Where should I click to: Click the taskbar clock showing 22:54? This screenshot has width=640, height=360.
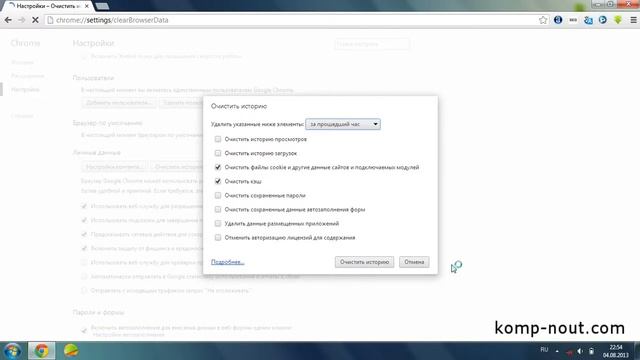click(616, 351)
